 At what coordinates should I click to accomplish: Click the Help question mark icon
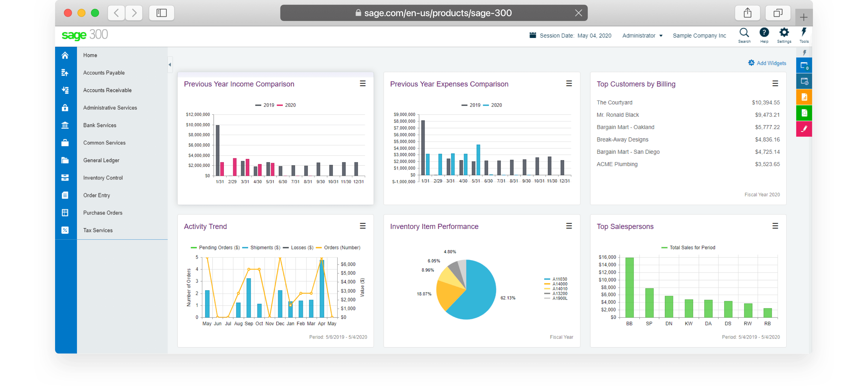pyautogui.click(x=764, y=33)
